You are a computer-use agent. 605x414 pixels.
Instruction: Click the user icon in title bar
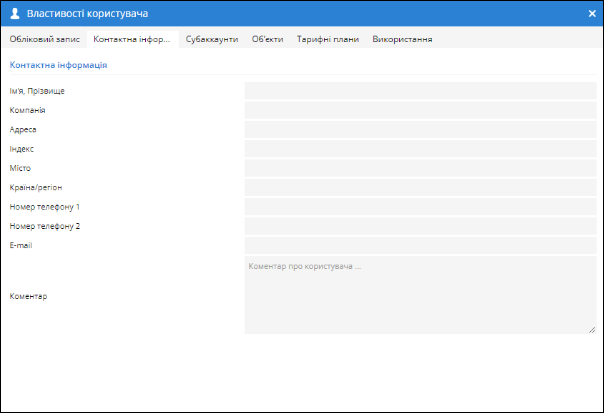point(15,14)
